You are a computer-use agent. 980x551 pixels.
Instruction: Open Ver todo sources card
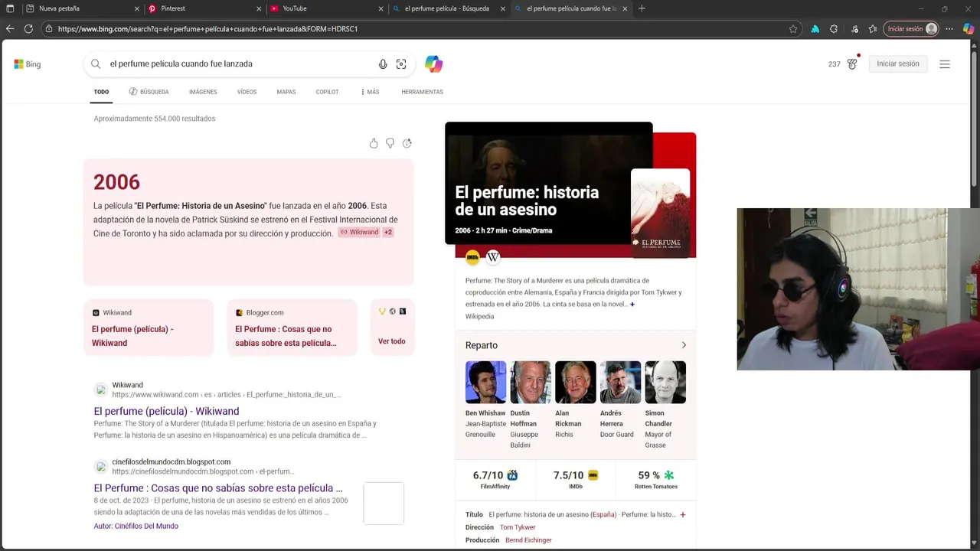(x=392, y=327)
